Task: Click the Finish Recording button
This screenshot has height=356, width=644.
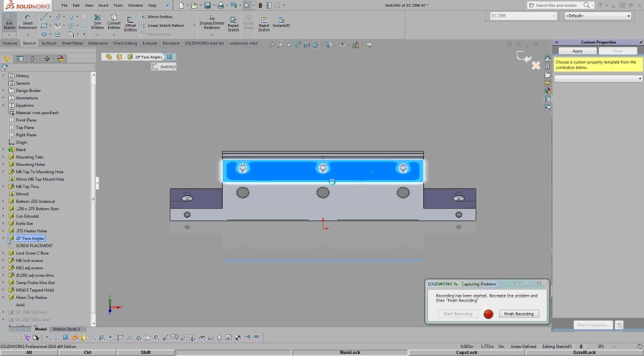Action: click(519, 314)
